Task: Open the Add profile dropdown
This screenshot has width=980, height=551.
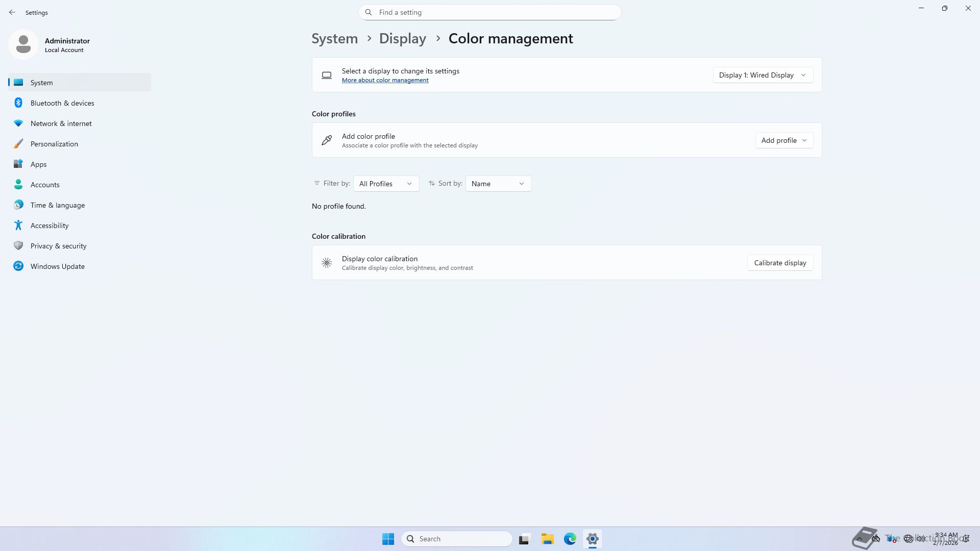Action: (x=783, y=140)
